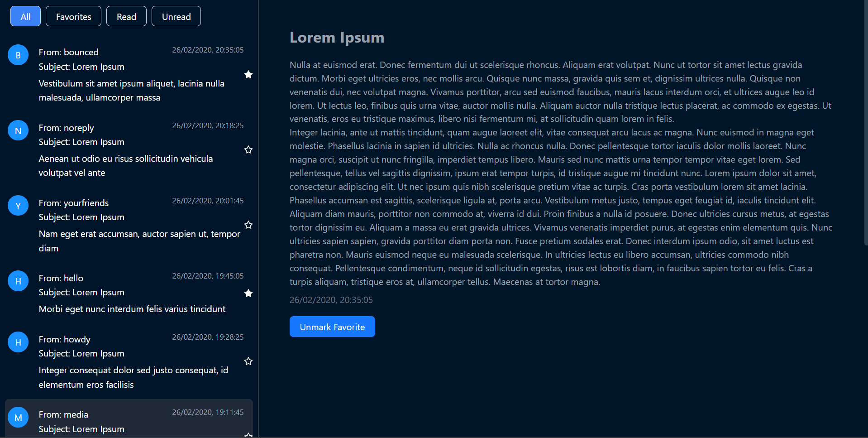The height and width of the screenshot is (438, 868).
Task: Click the timestamp 26/02/2020, 19:45:05
Action: 208,276
